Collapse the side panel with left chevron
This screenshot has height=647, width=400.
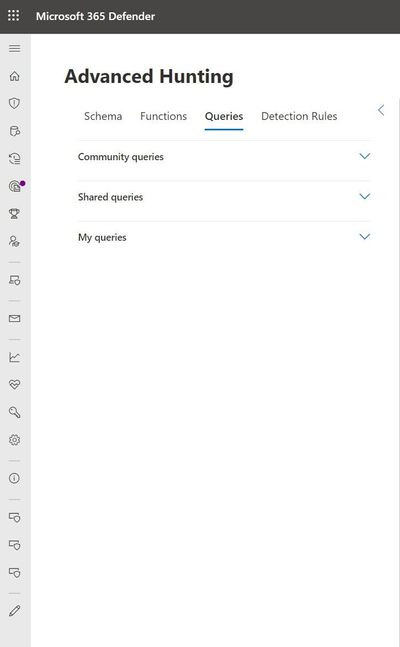pos(381,110)
